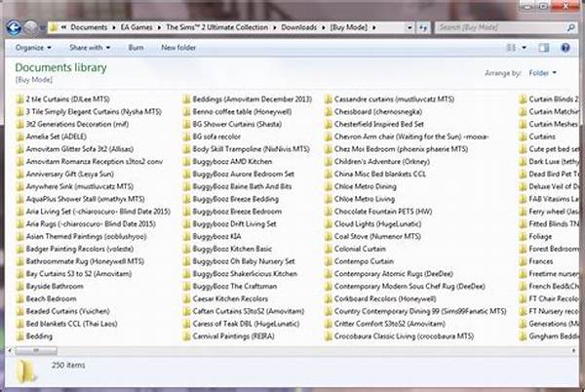Click the New folder button
585x392 pixels.
pos(178,48)
